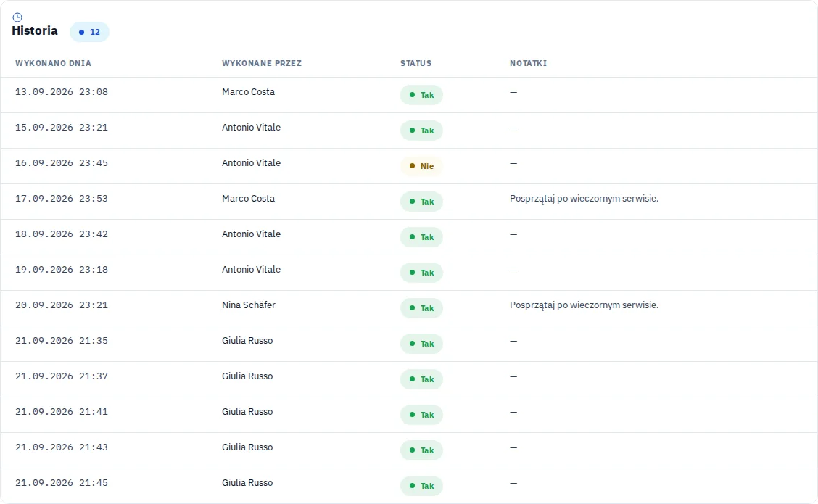Click the Historia section heading
Image resolution: width=818 pixels, height=504 pixels.
pyautogui.click(x=34, y=30)
